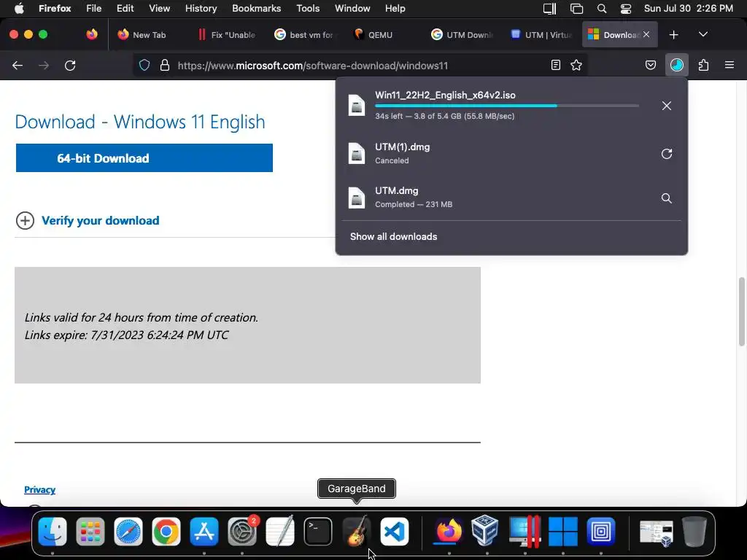747x560 pixels.
Task: Open TextEdit from the Dock
Action: click(x=279, y=531)
